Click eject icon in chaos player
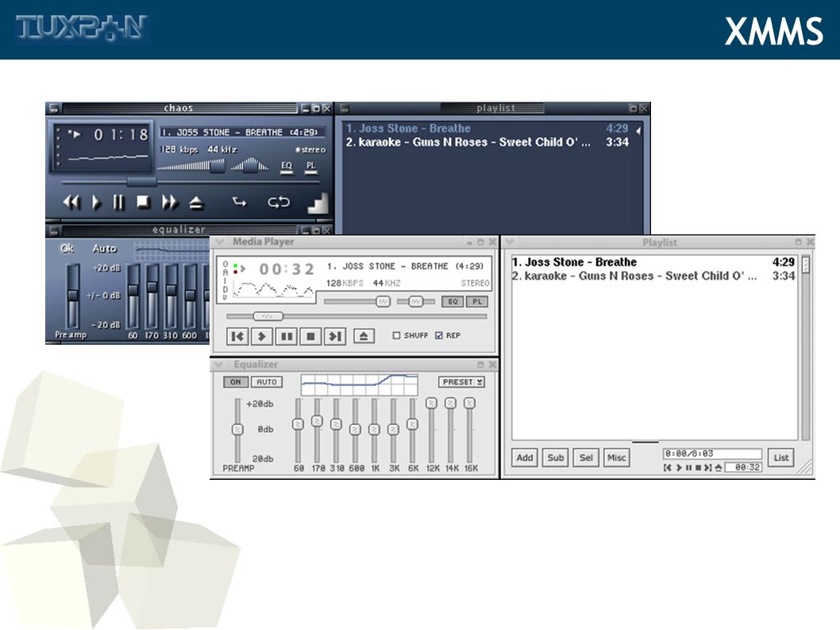 196,203
